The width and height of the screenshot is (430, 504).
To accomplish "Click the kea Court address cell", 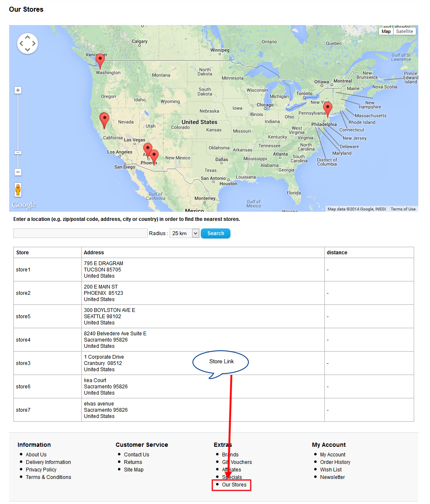I will [203, 387].
